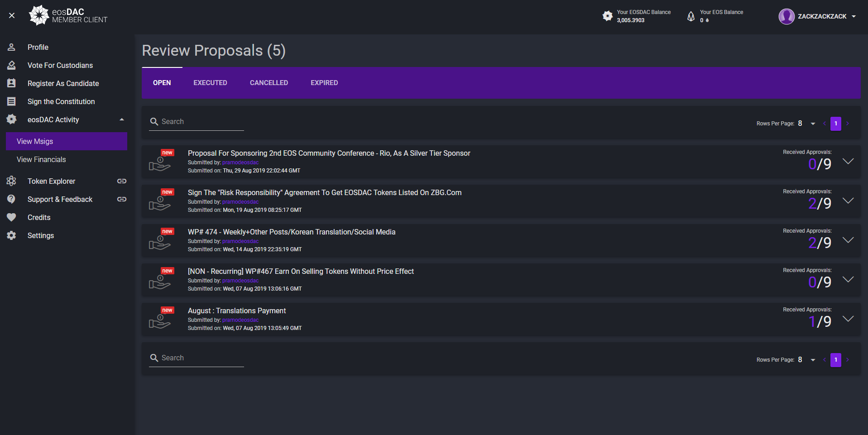Expand the Rio Conference sponsorship proposal
The width and height of the screenshot is (868, 435).
click(848, 161)
